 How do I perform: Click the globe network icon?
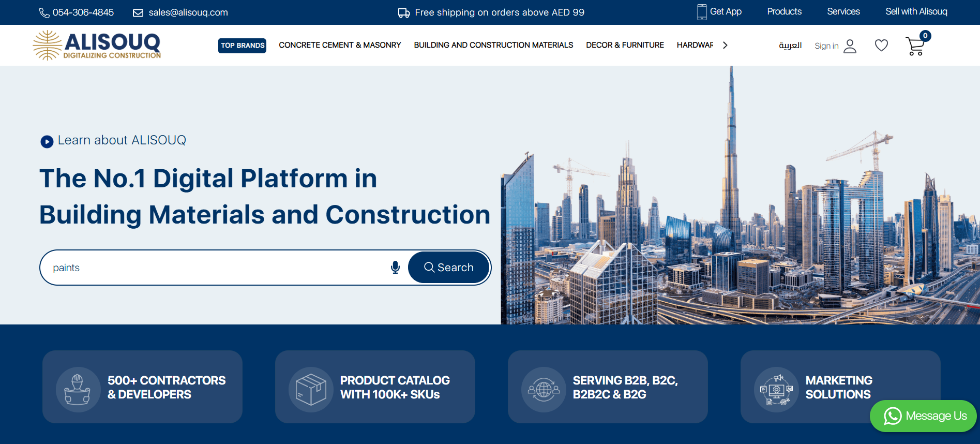[x=544, y=390]
